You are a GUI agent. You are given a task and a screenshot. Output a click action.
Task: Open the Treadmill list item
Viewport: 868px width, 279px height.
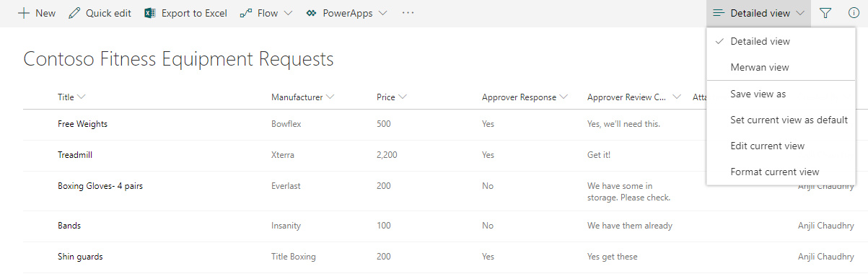point(75,155)
